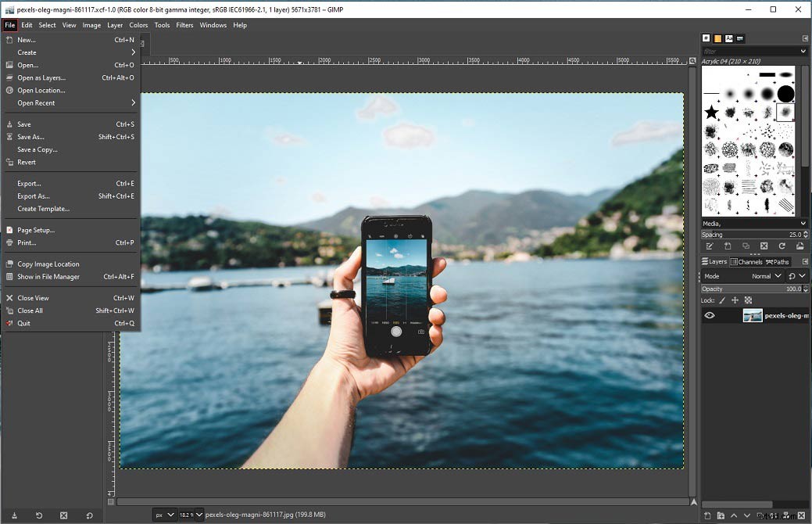This screenshot has width=812, height=524.
Task: Open the Patterns dock tab
Action: [x=717, y=38]
